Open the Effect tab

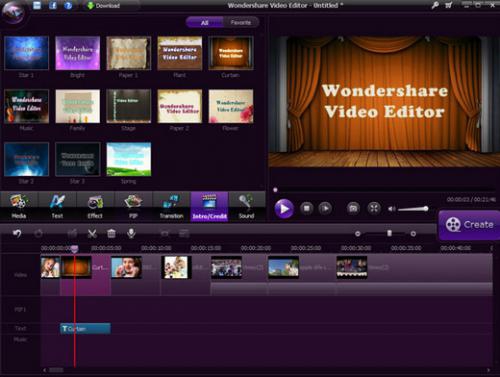pyautogui.click(x=95, y=206)
